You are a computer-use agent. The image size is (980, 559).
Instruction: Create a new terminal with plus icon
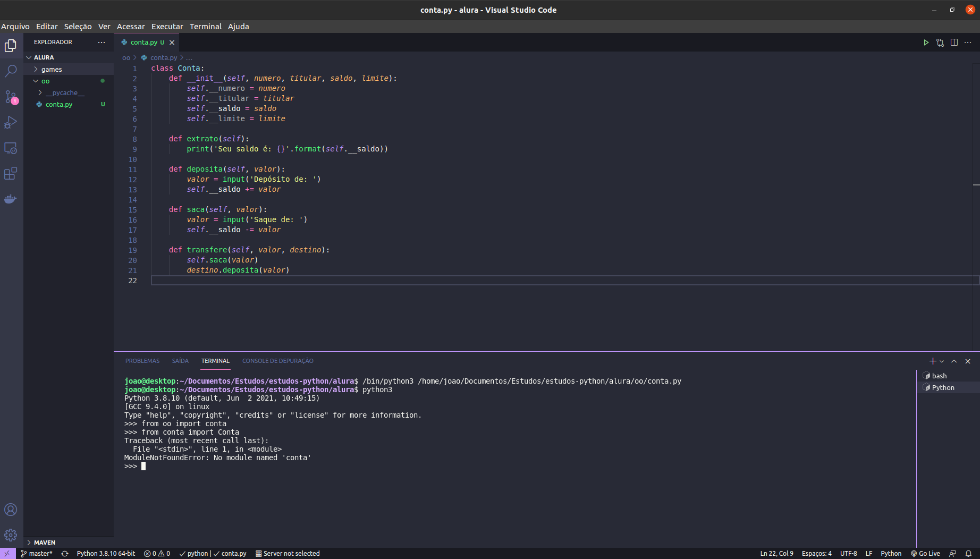coord(932,361)
